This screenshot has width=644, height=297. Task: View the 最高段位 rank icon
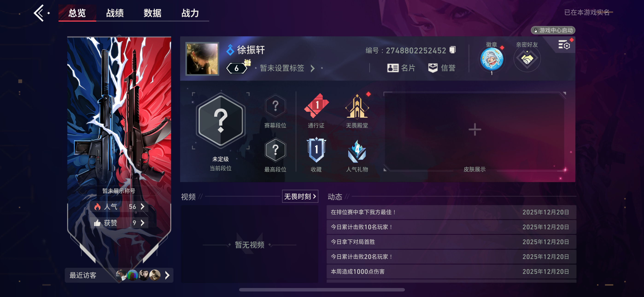click(275, 150)
